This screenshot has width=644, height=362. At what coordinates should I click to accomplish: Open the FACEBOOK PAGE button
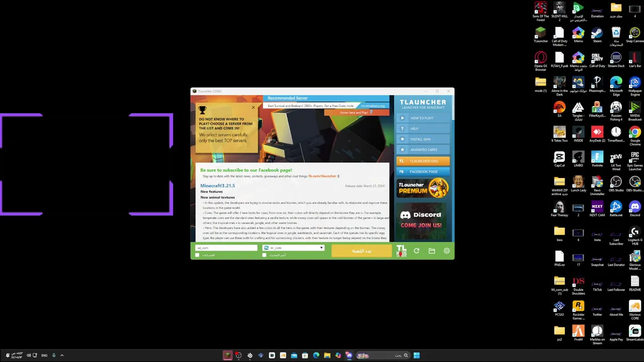[423, 171]
